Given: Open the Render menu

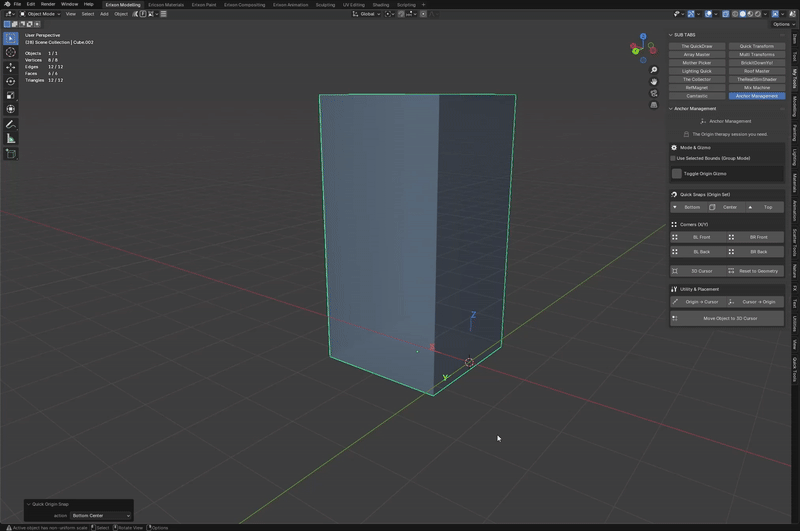Looking at the screenshot, I should [48, 4].
